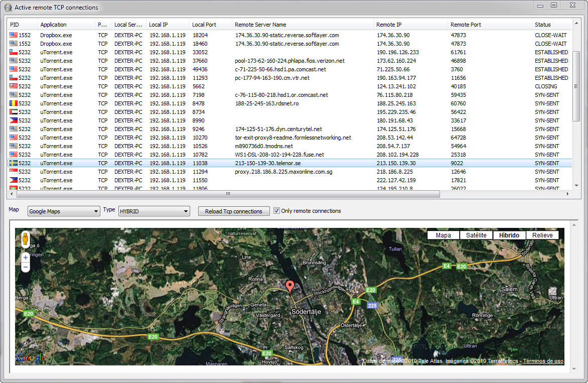Sort by Remote Server Name column
588x383 pixels.
coord(261,25)
